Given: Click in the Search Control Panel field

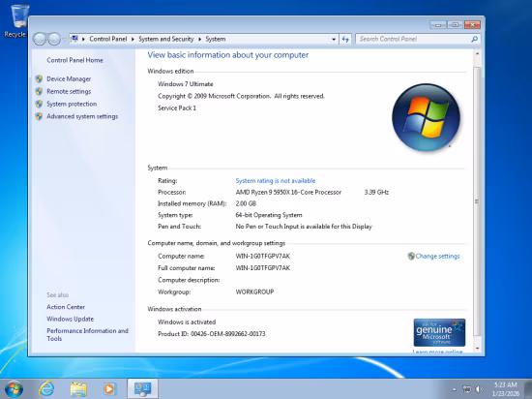Looking at the screenshot, I should [x=414, y=39].
